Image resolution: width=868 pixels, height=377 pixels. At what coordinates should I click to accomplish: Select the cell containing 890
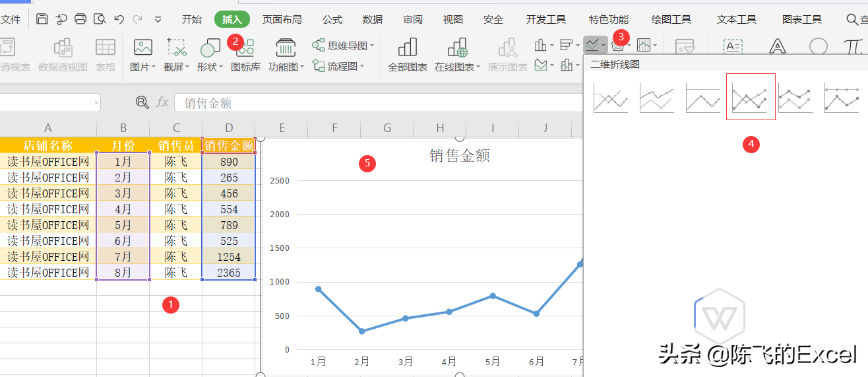[229, 162]
